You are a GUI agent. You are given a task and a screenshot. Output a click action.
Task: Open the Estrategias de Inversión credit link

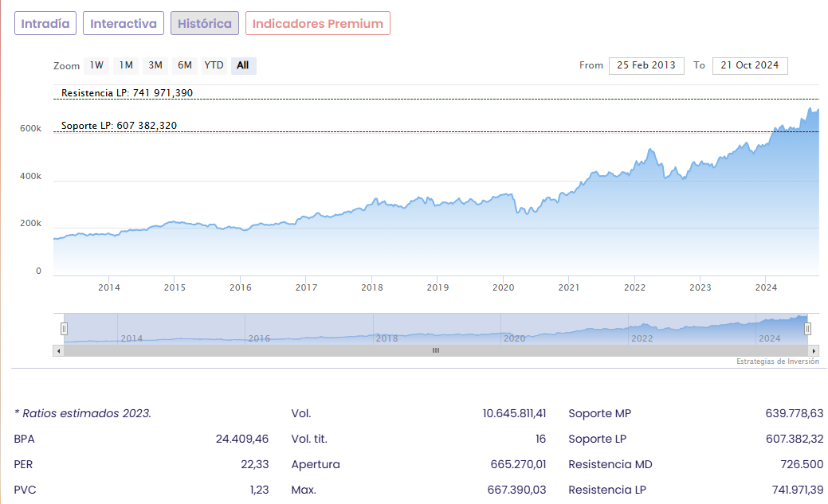(777, 361)
